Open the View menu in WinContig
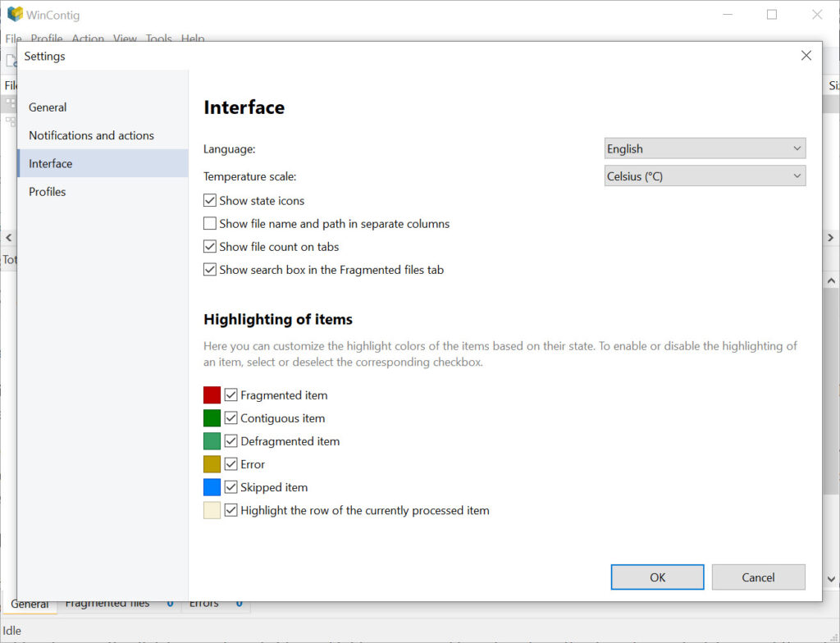The height and width of the screenshot is (643, 840). [125, 38]
